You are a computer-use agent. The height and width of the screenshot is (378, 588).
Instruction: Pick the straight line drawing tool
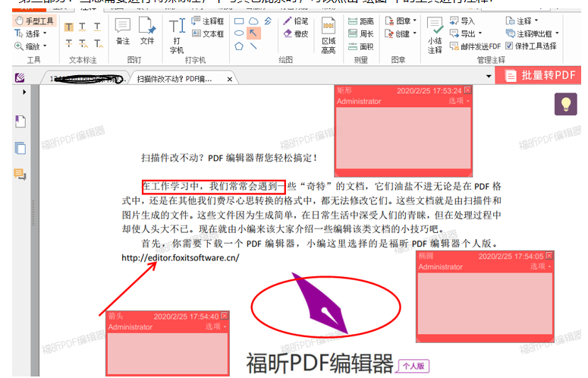pos(253,46)
